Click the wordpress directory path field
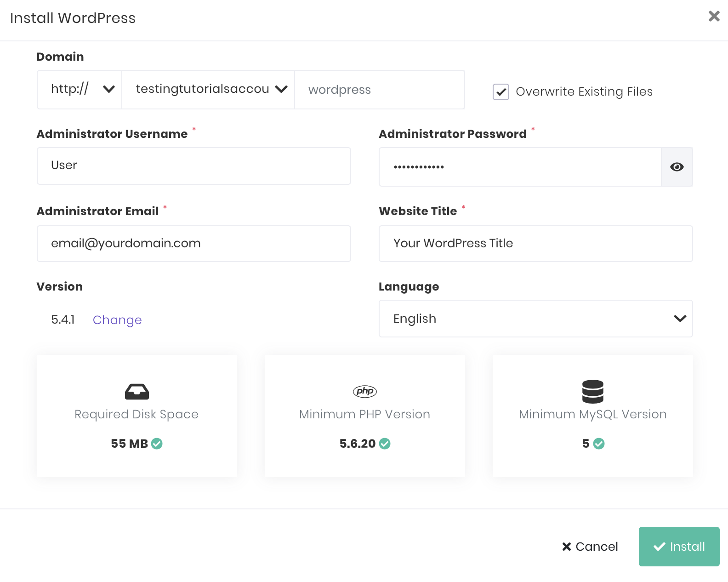This screenshot has height=582, width=728. [379, 90]
